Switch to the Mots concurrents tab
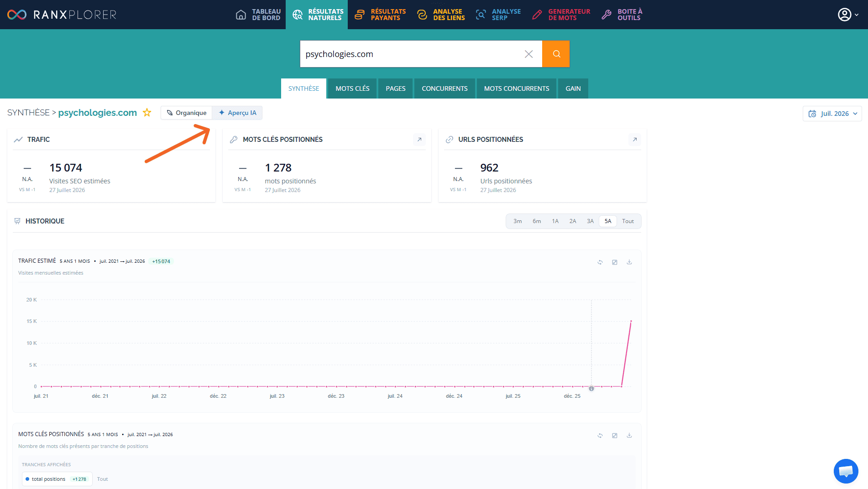Image resolution: width=868 pixels, height=489 pixels. [517, 88]
